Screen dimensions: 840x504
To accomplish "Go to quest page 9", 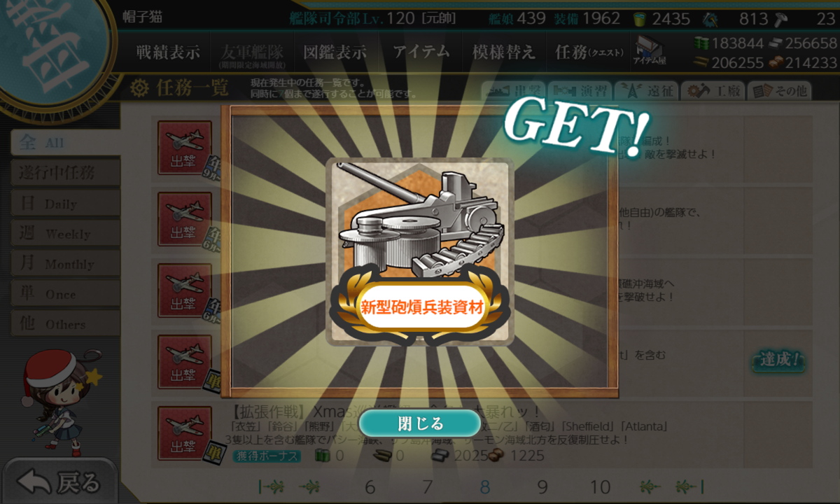I will coord(542,487).
